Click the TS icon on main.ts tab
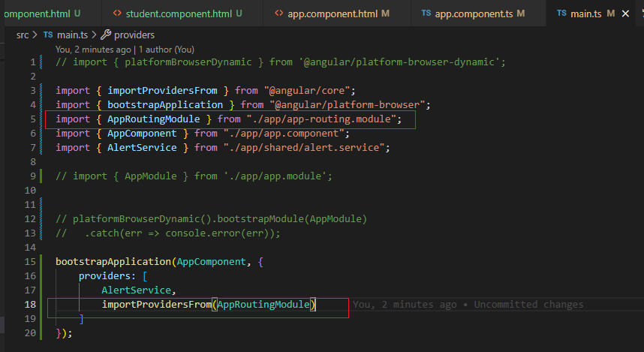644x352 pixels. [x=562, y=14]
